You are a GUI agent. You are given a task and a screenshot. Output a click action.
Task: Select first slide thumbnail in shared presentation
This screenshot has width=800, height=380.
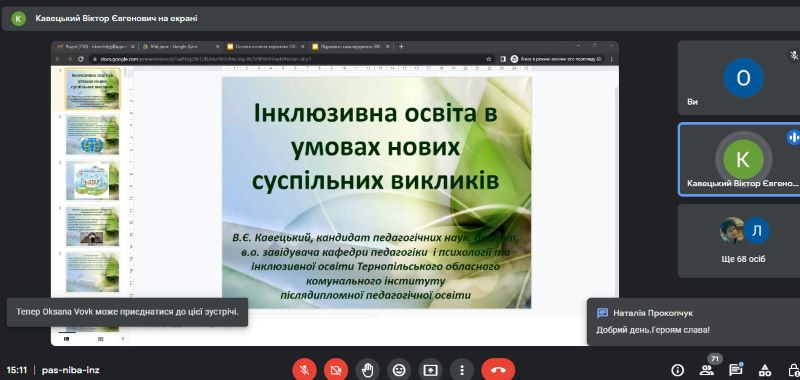92,88
